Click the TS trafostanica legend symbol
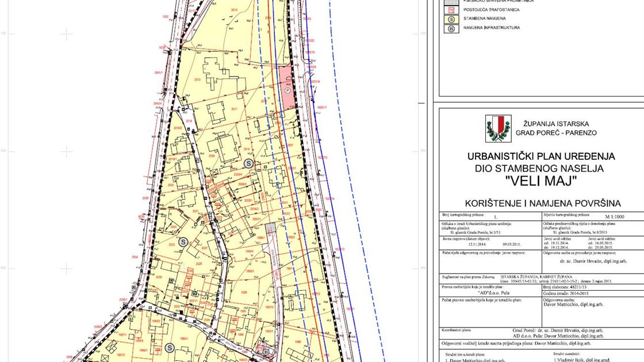 point(453,10)
